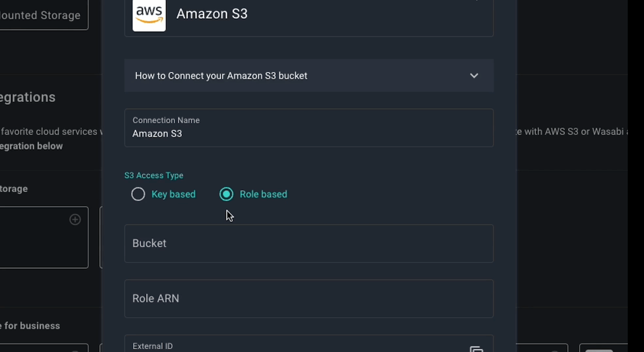This screenshot has width=644, height=352.
Task: Select the "Role based" radio button
Action: (226, 194)
